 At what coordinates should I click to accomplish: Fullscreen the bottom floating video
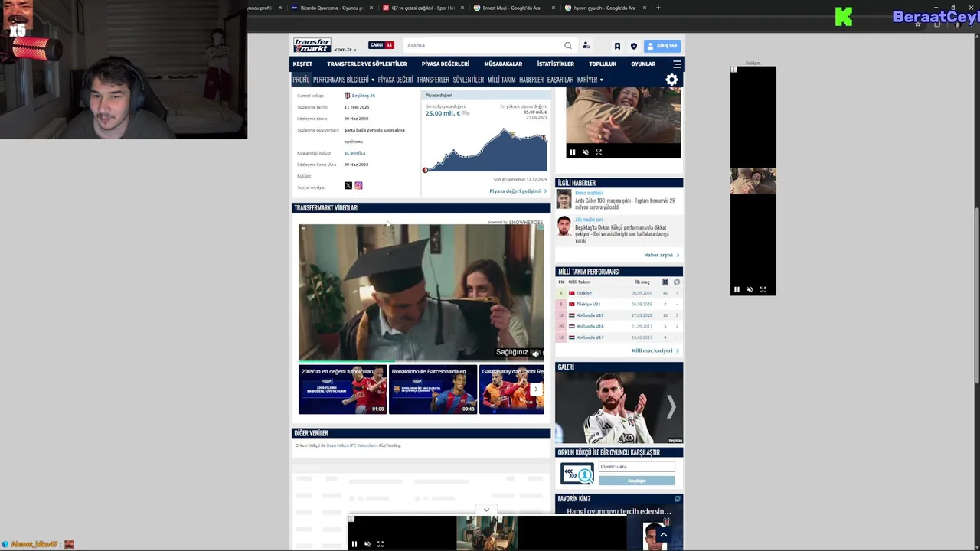click(x=380, y=544)
